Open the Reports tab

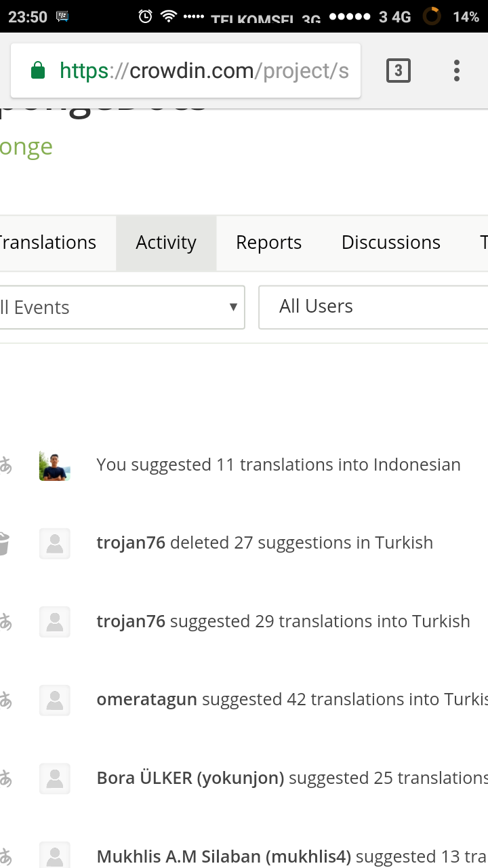pyautogui.click(x=269, y=243)
